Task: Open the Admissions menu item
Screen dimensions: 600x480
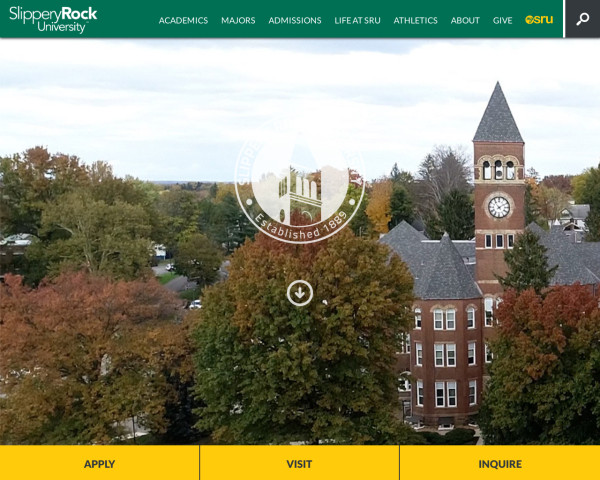Action: coord(295,20)
